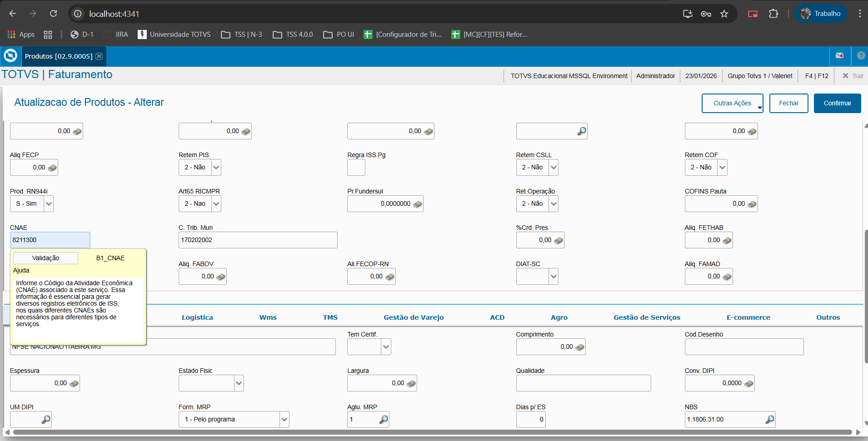Bookmark this page with the star icon

click(x=724, y=14)
